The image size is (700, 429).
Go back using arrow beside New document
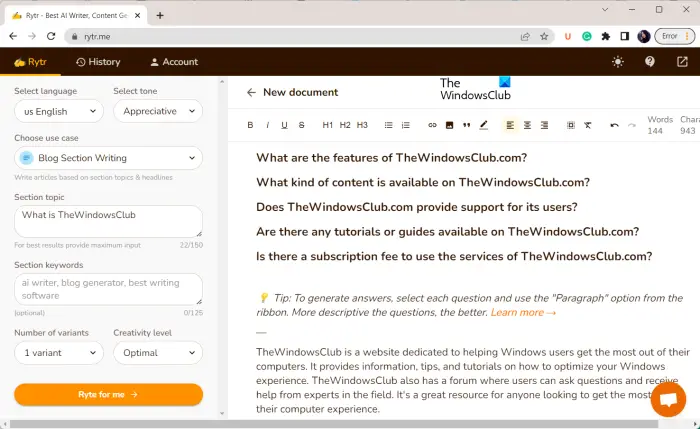(x=251, y=92)
